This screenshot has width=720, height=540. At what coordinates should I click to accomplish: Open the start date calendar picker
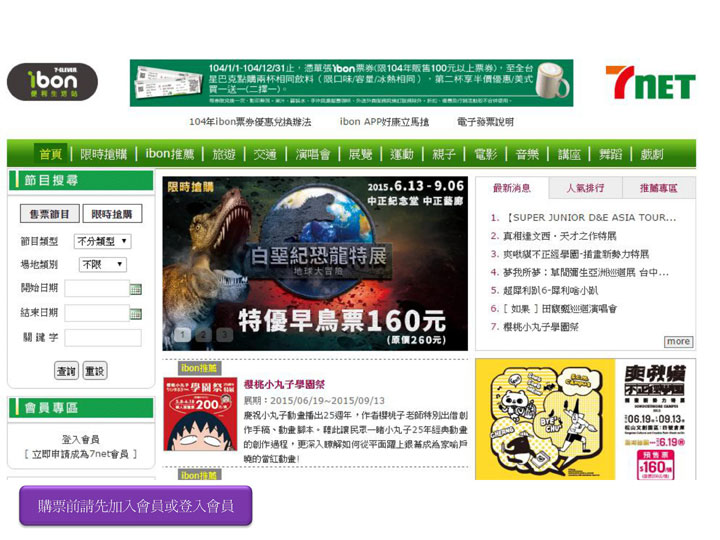click(x=135, y=289)
